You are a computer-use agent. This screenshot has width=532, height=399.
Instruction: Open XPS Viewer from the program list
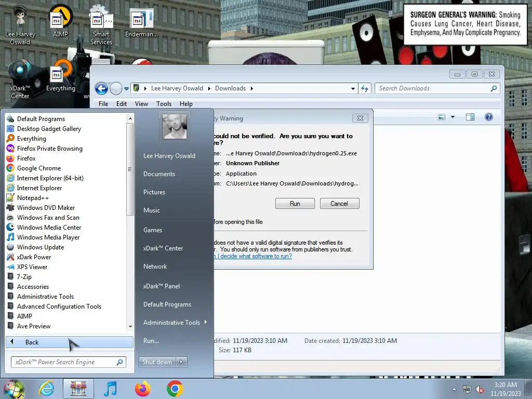pos(32,267)
